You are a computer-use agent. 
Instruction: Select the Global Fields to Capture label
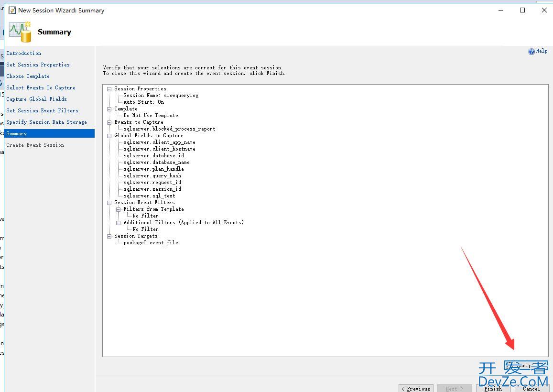coord(149,135)
